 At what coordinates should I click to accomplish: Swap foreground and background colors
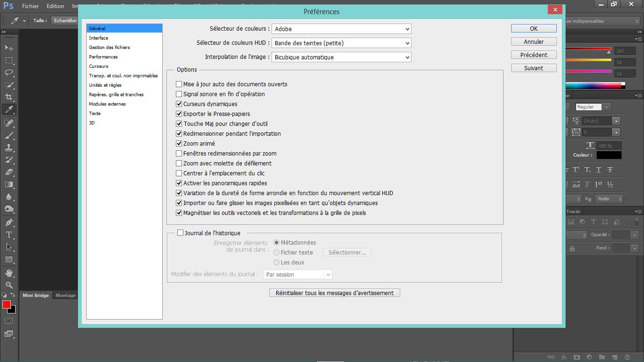pyautogui.click(x=13, y=295)
